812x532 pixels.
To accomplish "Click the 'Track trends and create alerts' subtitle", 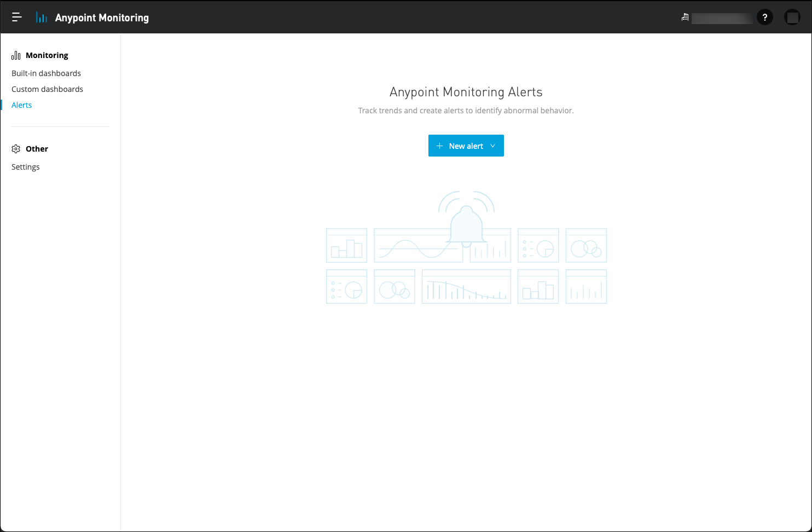I will click(x=466, y=111).
